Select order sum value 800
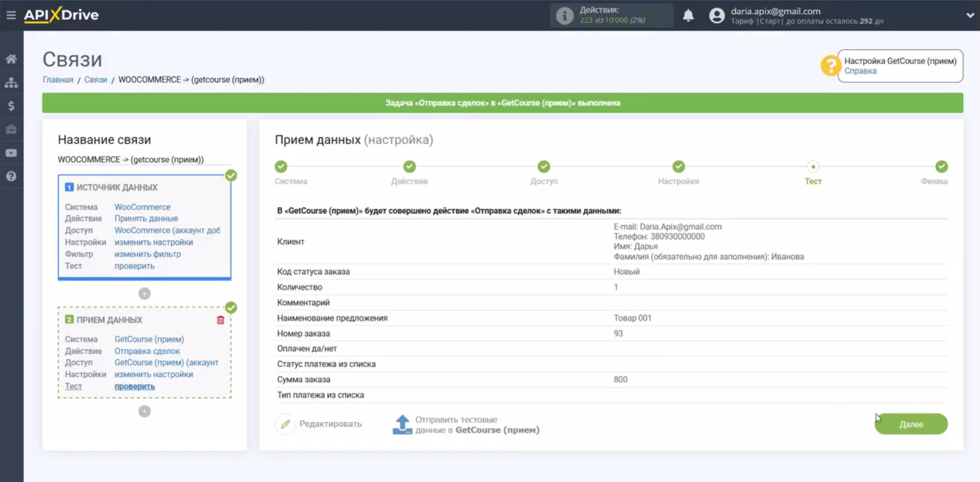This screenshot has height=482, width=980. coord(620,380)
